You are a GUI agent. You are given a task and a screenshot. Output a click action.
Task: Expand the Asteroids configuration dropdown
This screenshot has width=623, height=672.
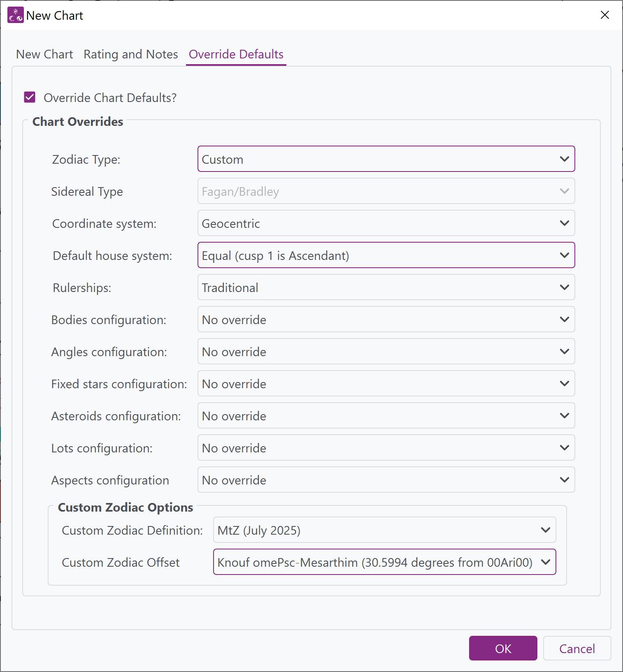386,416
